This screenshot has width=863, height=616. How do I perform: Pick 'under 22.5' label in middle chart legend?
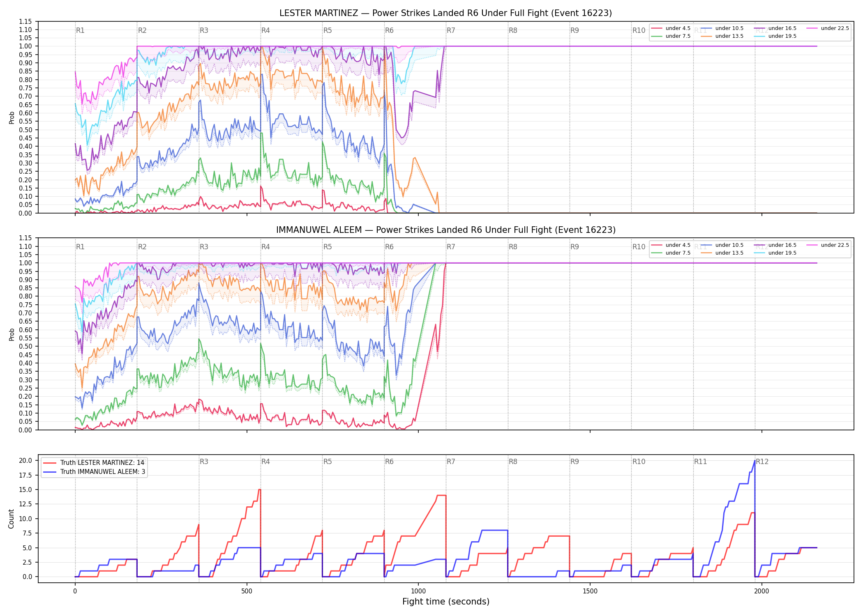coord(835,245)
